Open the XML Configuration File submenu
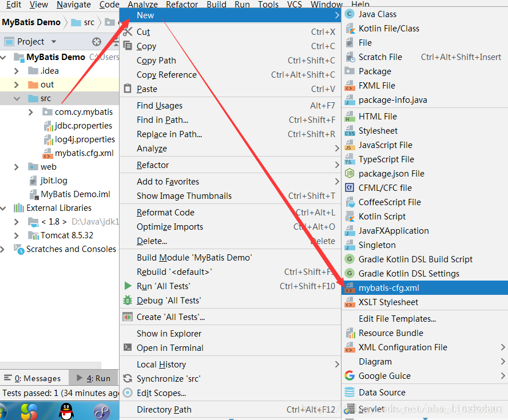The width and height of the screenshot is (508, 420). coord(424,347)
